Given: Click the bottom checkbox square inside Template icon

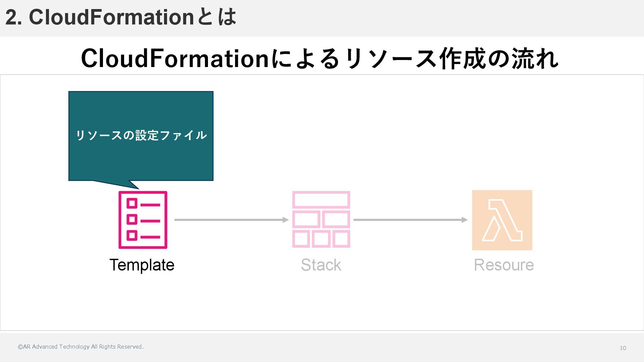Looking at the screenshot, I should pyautogui.click(x=132, y=235).
